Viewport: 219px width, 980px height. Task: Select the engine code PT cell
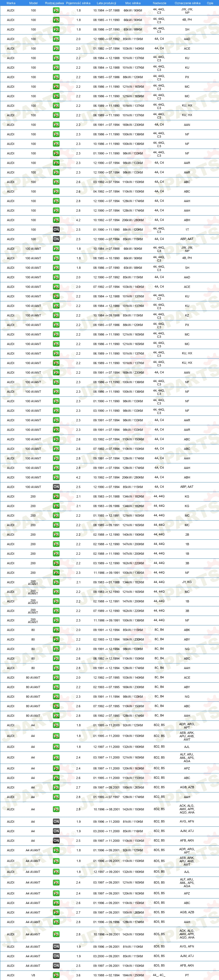187,975
